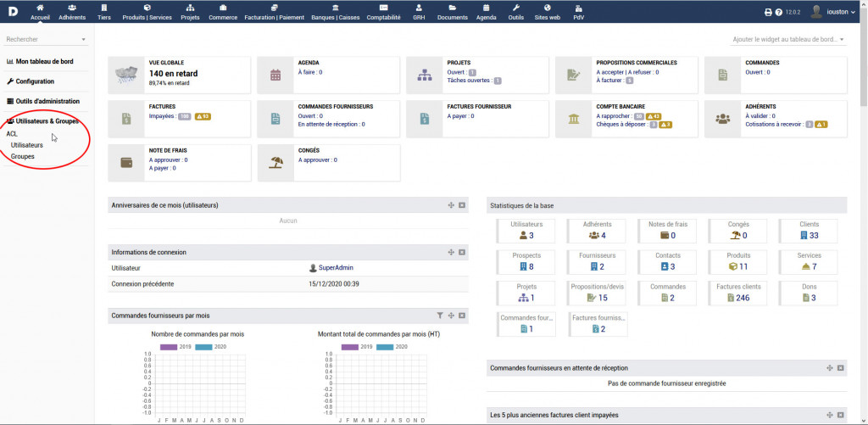Toggle the 2019 legend in Nombre de commandes chart
868x425 pixels.
click(x=169, y=347)
